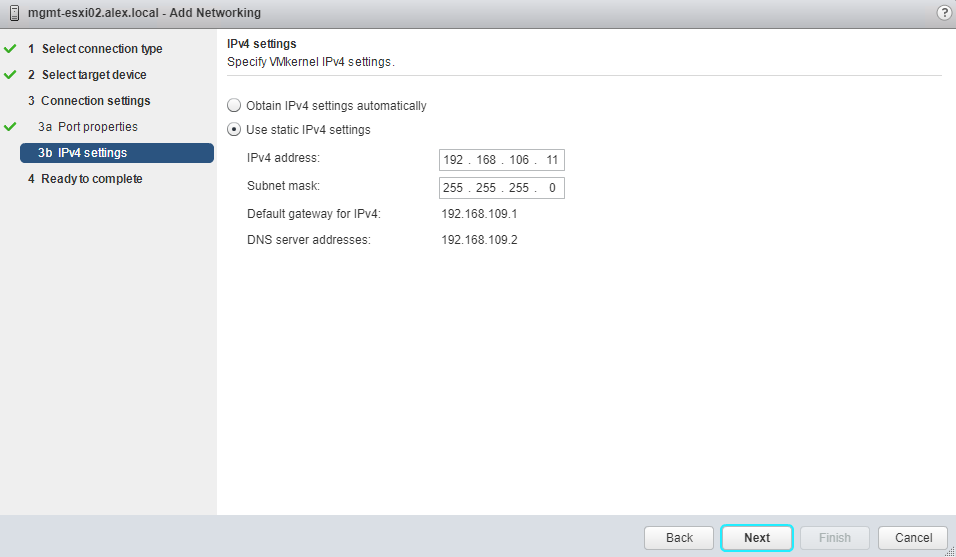The image size is (956, 557).
Task: Select step 3b IPv4 settings
Action: coord(117,153)
